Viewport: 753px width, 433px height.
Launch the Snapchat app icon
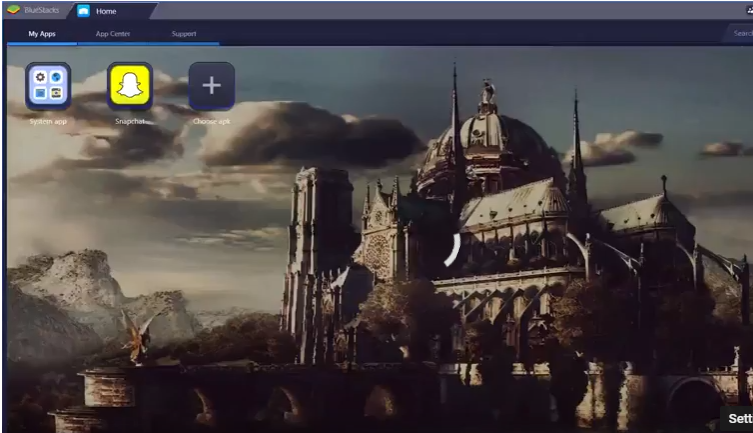(130, 86)
